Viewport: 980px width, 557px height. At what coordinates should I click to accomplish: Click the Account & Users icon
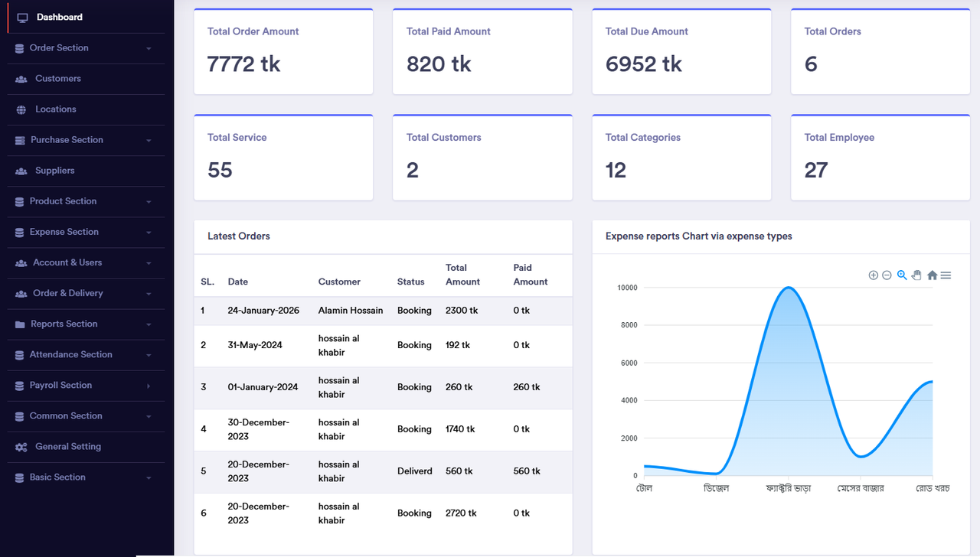click(21, 262)
